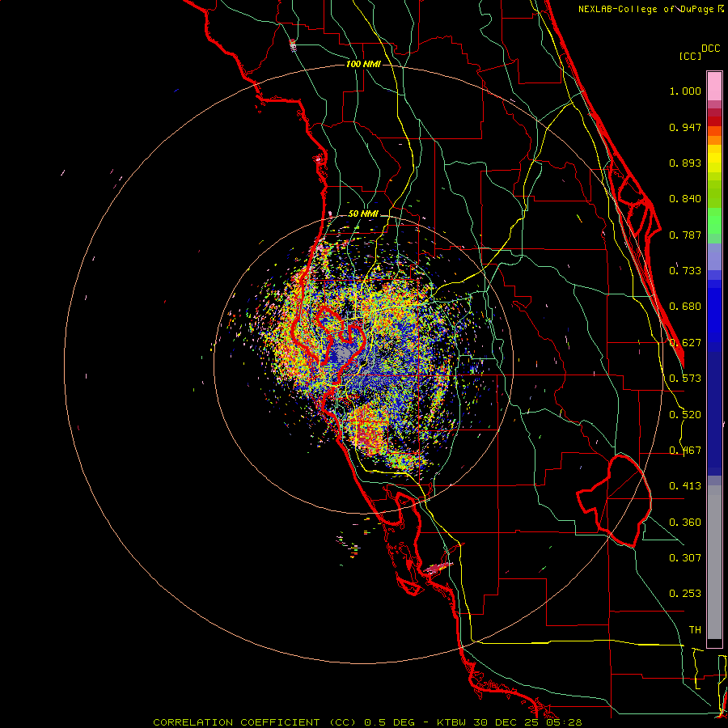Pick the yellow segment of the color bar
This screenshot has width=728, height=728.
714,159
